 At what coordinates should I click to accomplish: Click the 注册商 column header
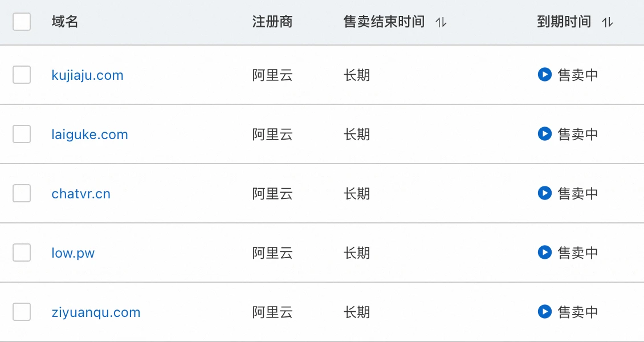tap(272, 22)
